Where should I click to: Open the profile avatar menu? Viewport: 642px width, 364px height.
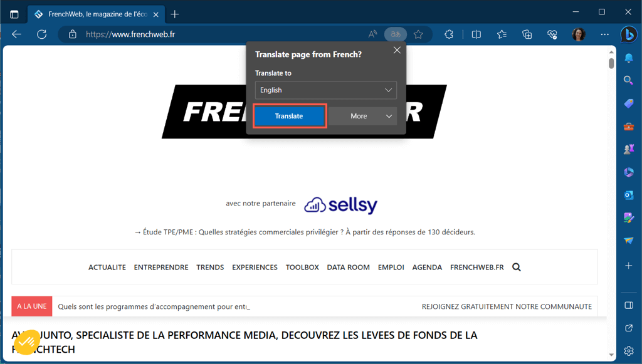pyautogui.click(x=577, y=34)
